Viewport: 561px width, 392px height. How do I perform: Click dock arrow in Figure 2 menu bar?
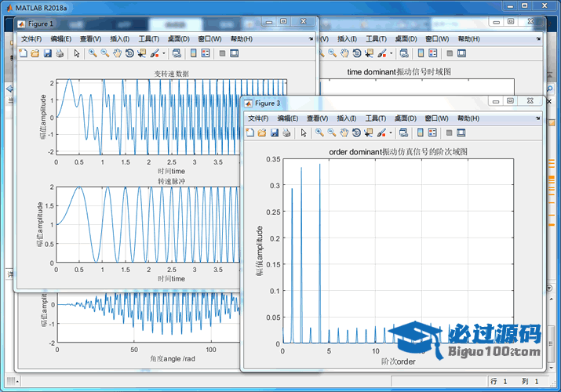[538, 38]
